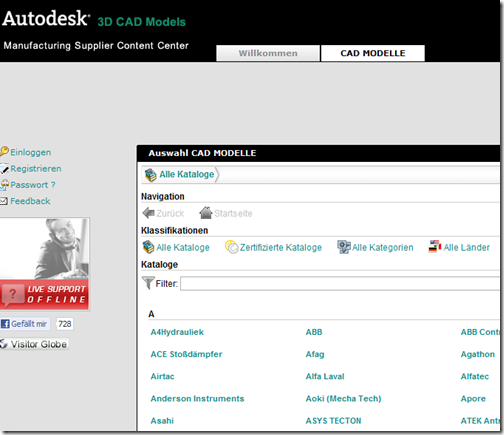The image size is (504, 435).
Task: Open the Agathon catalog
Action: coord(478,354)
